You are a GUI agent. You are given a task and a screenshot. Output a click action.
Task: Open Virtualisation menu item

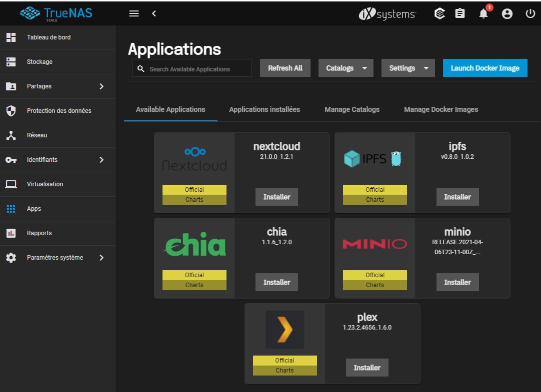click(57, 184)
